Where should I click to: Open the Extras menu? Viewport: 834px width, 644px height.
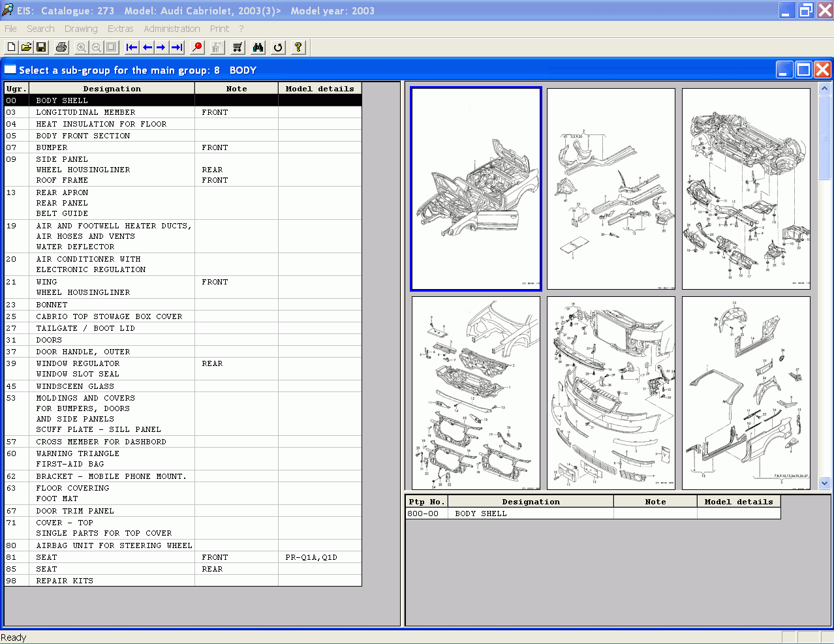coord(121,29)
